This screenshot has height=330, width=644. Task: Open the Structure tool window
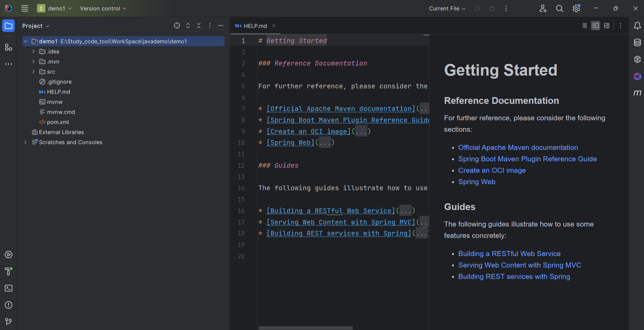(8, 47)
